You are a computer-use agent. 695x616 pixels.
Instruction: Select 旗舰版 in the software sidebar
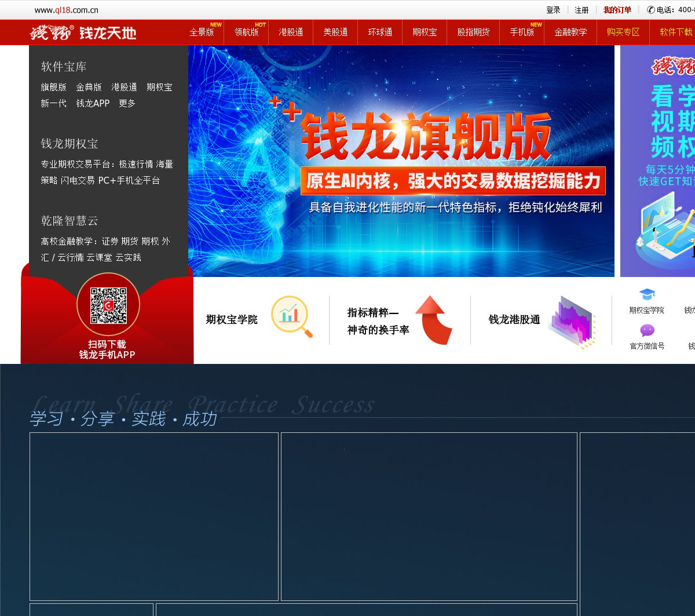tap(53, 87)
